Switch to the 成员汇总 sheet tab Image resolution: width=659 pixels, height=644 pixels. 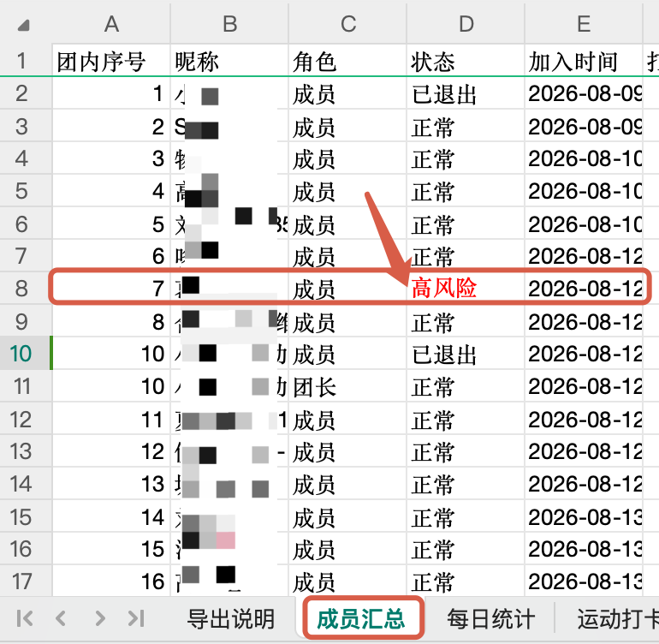pyautogui.click(x=360, y=619)
